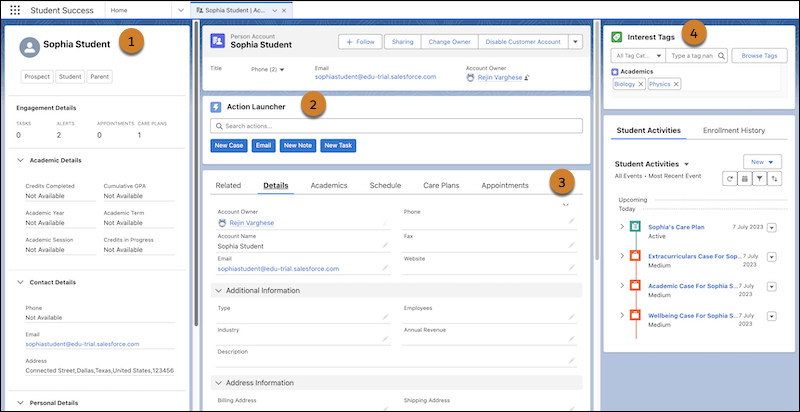Click the Search actions input field
This screenshot has height=412, width=800.
(396, 126)
